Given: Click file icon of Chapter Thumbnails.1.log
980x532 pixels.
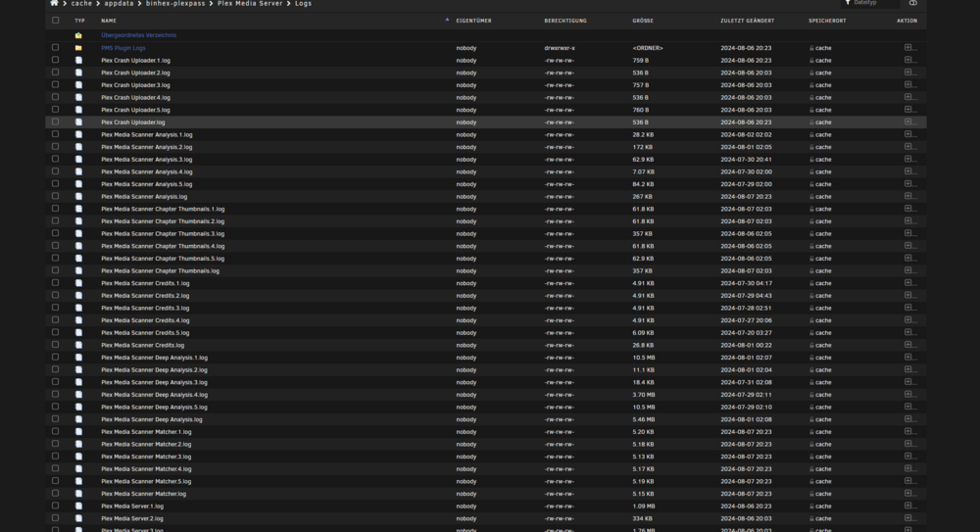Looking at the screenshot, I should coord(78,209).
